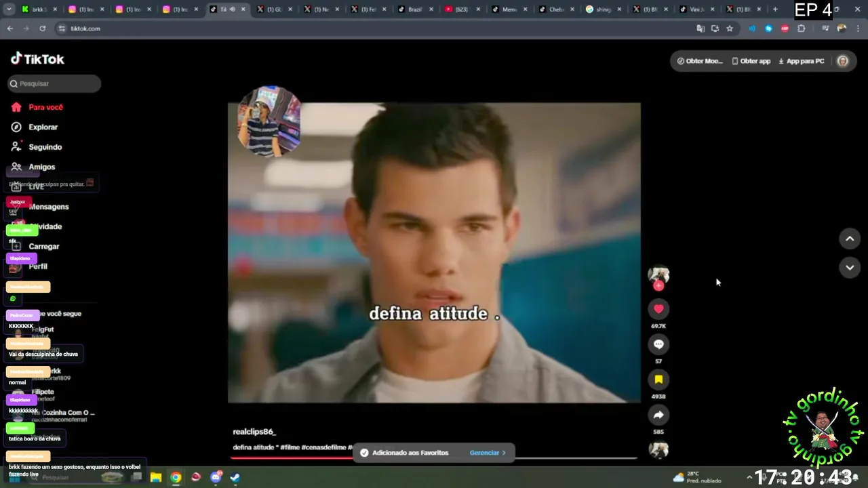The height and width of the screenshot is (488, 868).
Task: Go back with browser back arrow
Action: 9,28
